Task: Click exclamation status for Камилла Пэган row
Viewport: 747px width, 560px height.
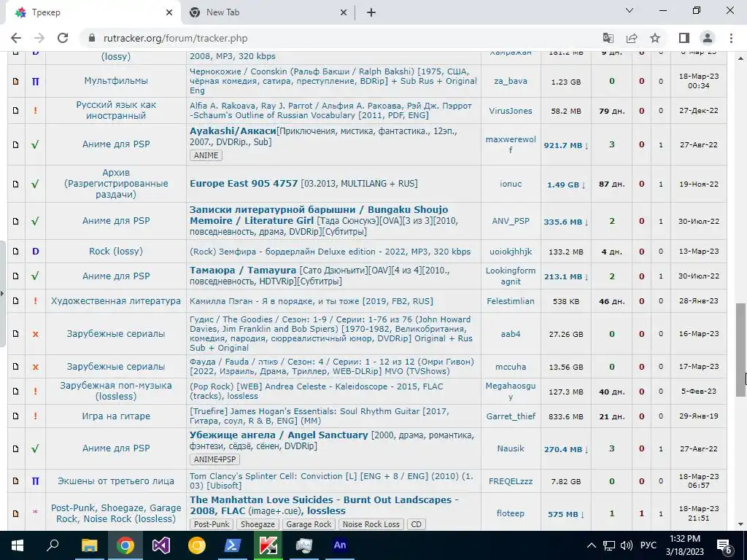Action: (35, 301)
